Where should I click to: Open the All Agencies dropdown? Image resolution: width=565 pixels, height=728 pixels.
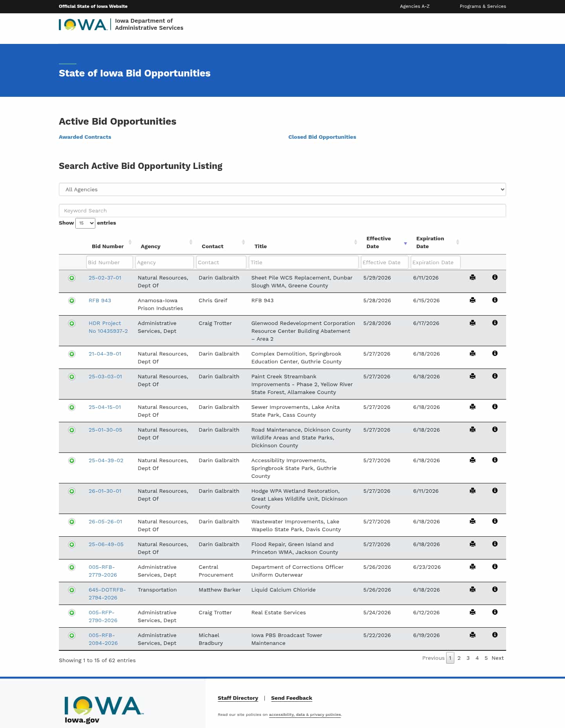pos(282,189)
